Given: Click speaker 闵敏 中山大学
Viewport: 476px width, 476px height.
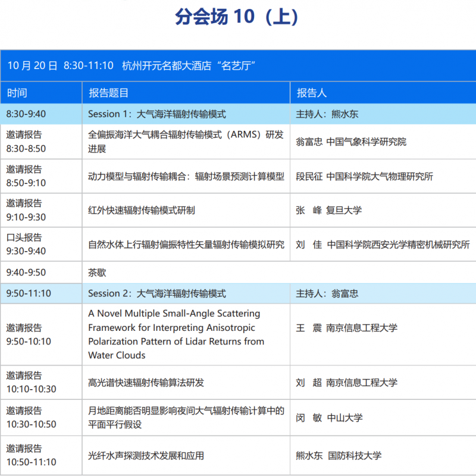Looking at the screenshot, I should tap(329, 418).
